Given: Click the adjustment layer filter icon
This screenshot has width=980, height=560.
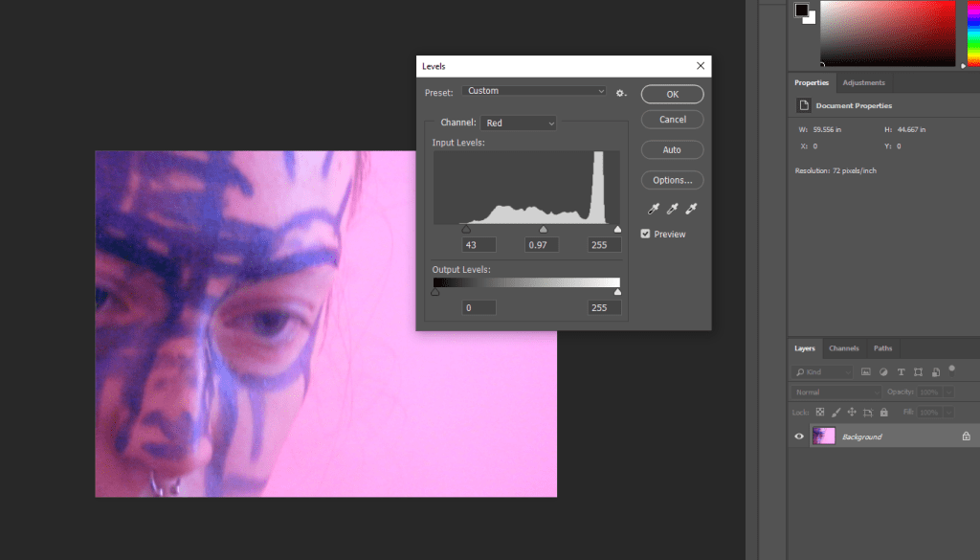Looking at the screenshot, I should tap(883, 371).
